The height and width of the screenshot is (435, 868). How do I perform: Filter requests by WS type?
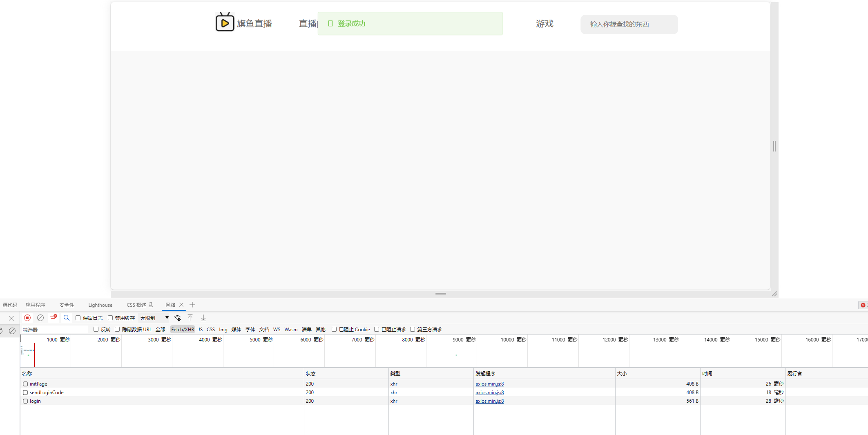277,330
